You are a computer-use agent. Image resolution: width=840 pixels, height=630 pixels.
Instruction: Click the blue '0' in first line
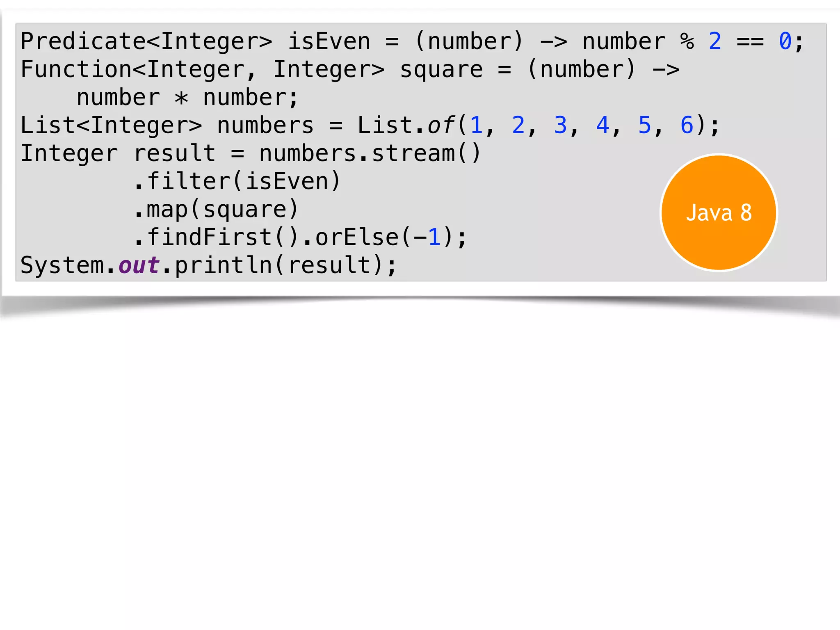click(785, 41)
